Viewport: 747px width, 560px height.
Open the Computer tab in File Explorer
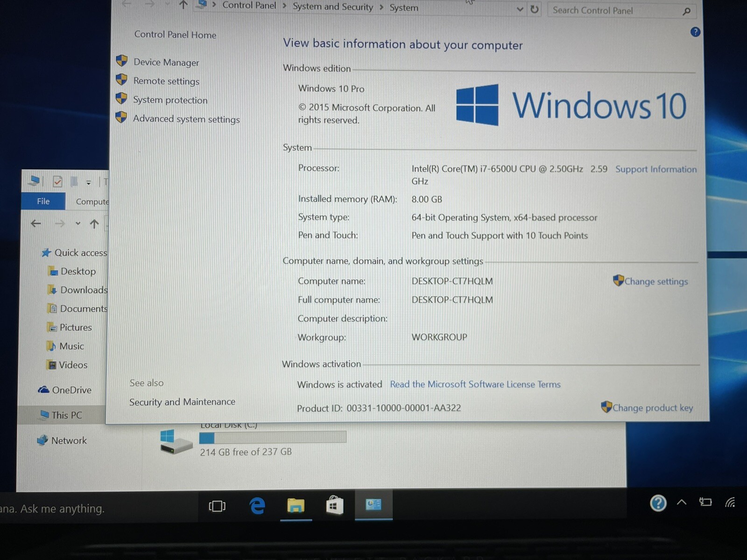pos(92,202)
